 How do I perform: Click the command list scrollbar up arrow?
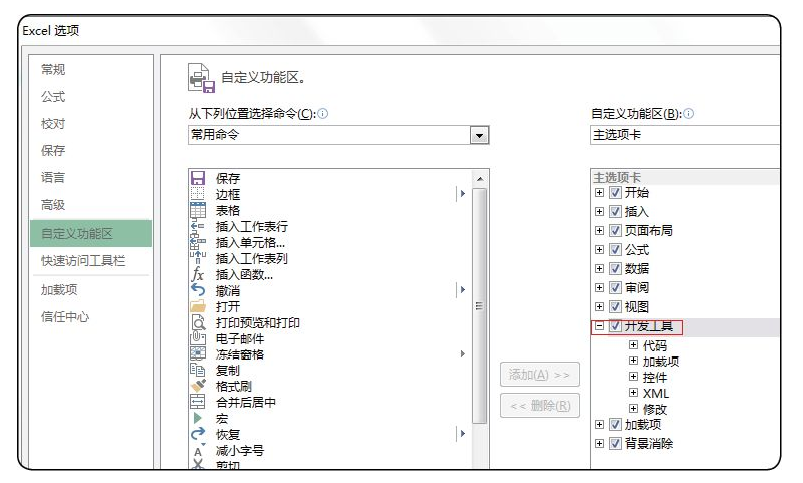[479, 179]
